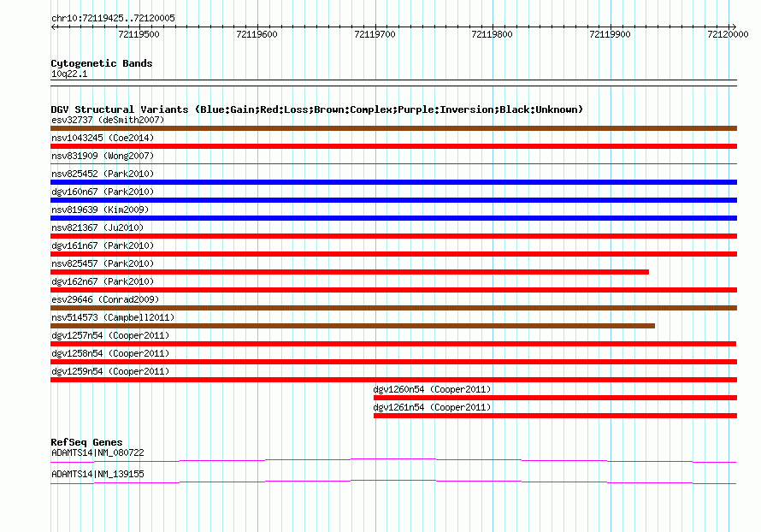Click the ruler's right arrowhead
The image size is (761, 532).
pyautogui.click(x=734, y=27)
